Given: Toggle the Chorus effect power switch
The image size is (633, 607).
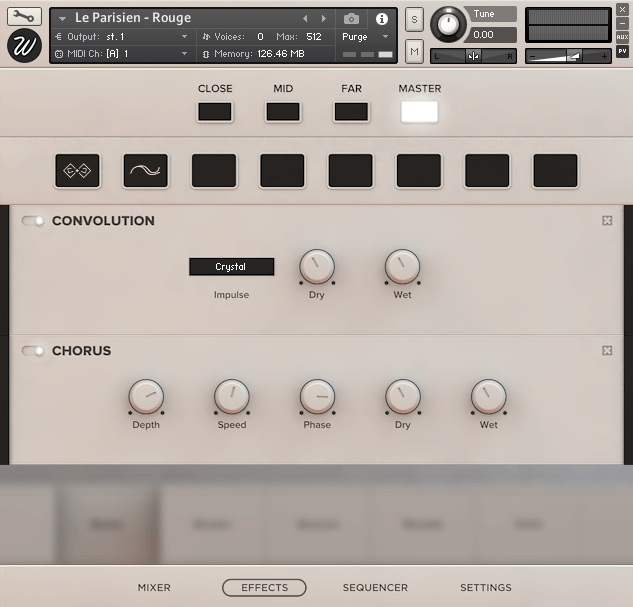Looking at the screenshot, I should coord(34,351).
